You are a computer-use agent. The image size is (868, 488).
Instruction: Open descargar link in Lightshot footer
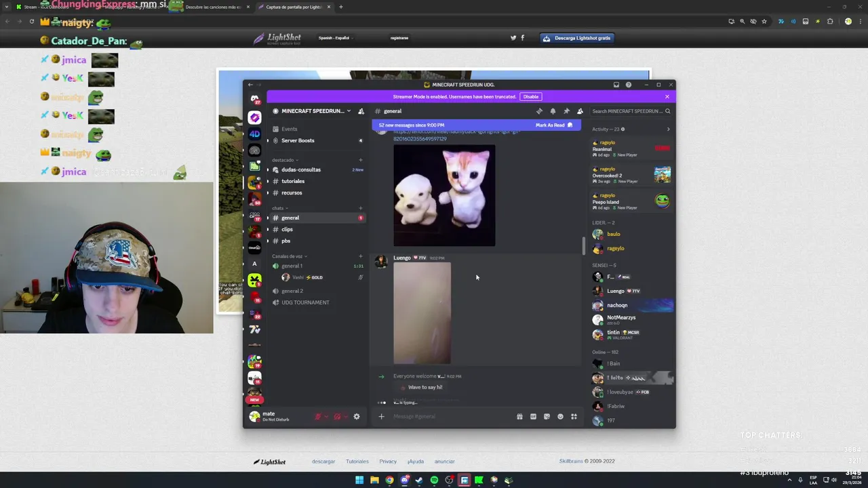click(x=323, y=462)
